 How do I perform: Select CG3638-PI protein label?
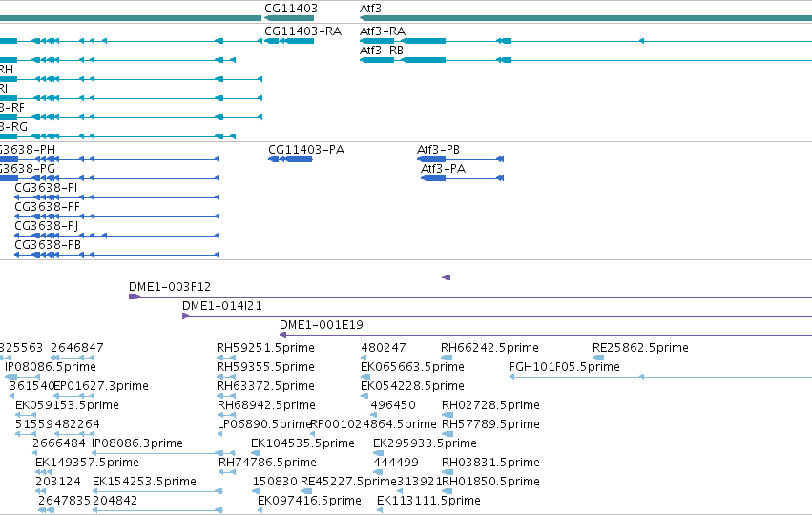pyautogui.click(x=46, y=188)
